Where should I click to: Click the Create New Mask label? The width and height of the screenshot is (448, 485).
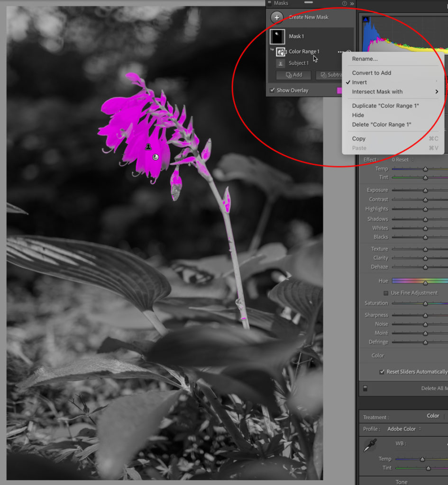308,18
